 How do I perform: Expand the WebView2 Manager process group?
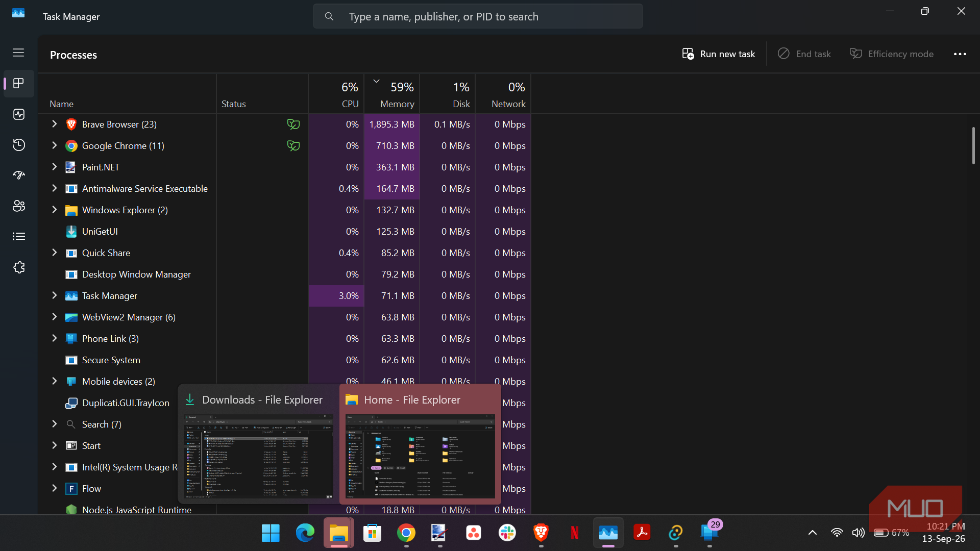55,317
